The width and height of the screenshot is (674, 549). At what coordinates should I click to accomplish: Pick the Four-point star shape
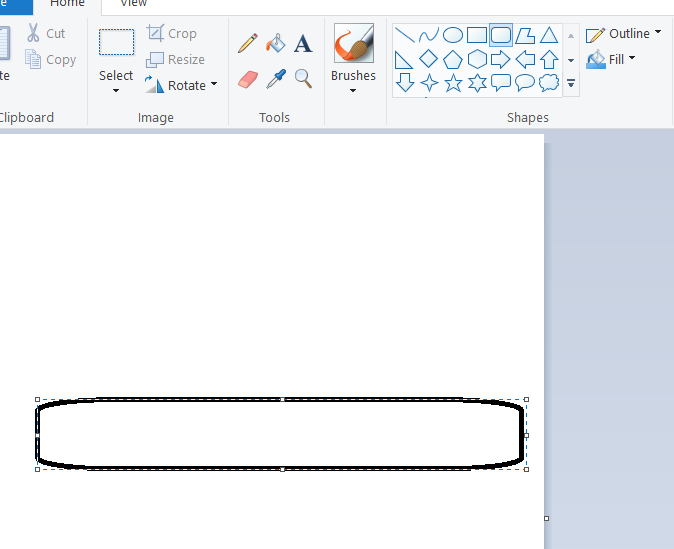tap(429, 83)
